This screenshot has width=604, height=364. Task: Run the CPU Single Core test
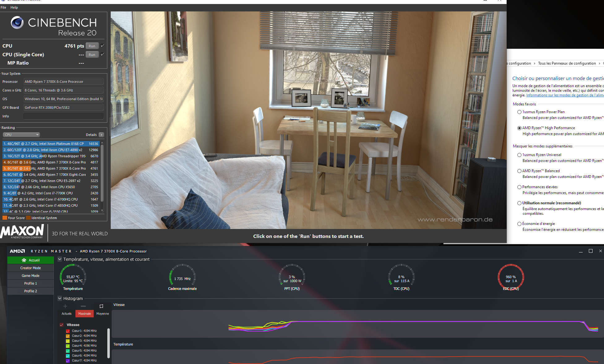pyautogui.click(x=92, y=55)
